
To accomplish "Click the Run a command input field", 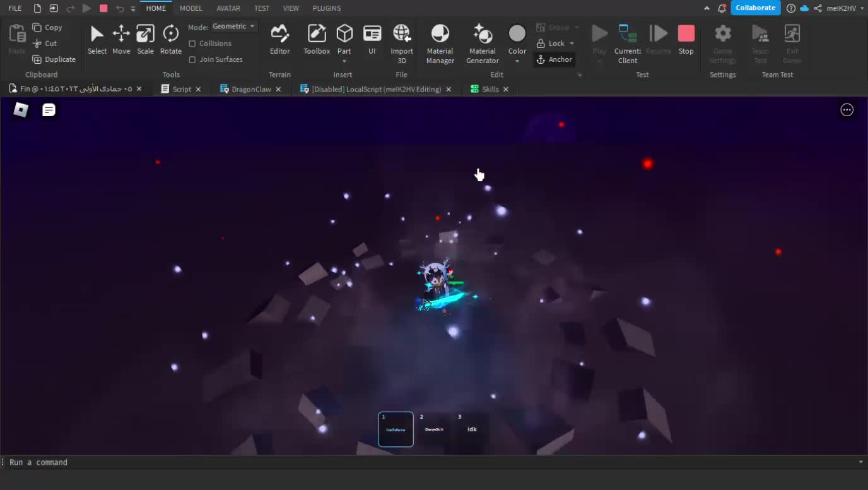I will [x=429, y=462].
